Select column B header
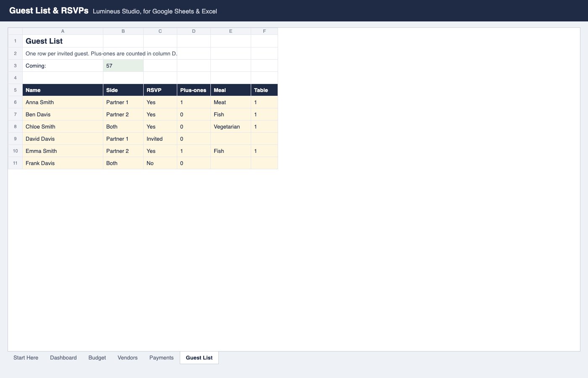Screen dimensions: 588x378 (x=123, y=31)
